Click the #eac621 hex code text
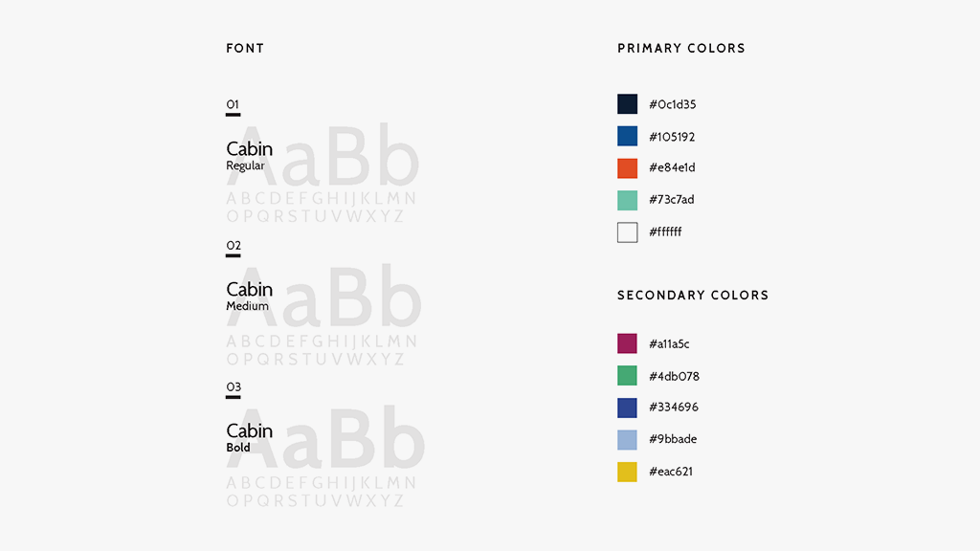 pos(671,472)
